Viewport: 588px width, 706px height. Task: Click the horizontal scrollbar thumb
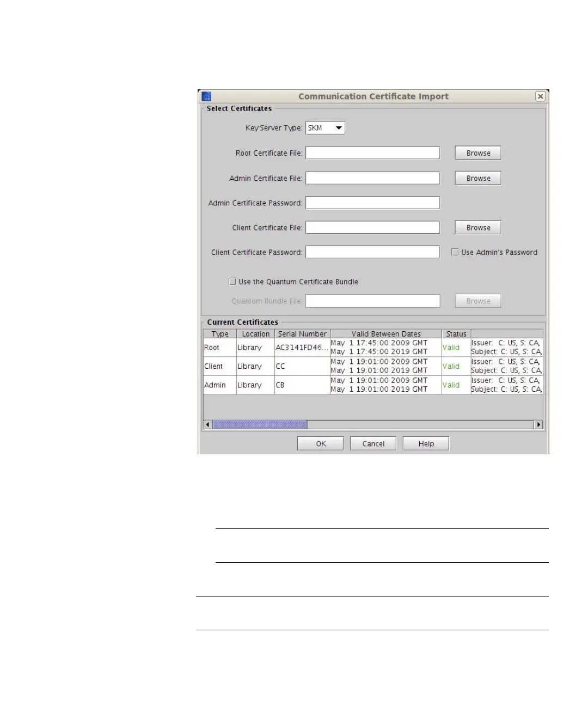point(260,424)
